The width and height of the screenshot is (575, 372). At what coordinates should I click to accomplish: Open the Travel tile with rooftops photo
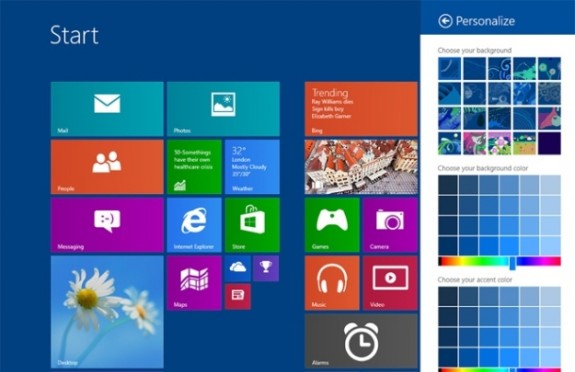click(x=361, y=167)
